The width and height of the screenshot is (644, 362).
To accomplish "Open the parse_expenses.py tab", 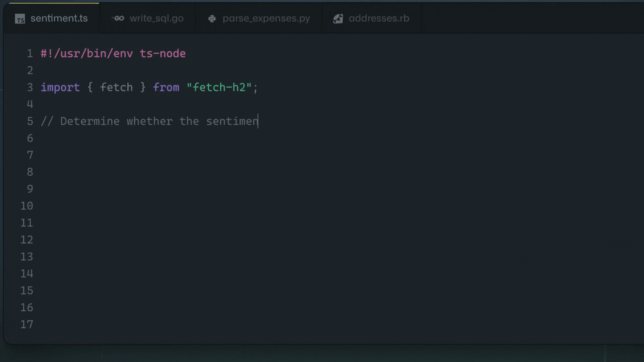I will click(x=259, y=18).
